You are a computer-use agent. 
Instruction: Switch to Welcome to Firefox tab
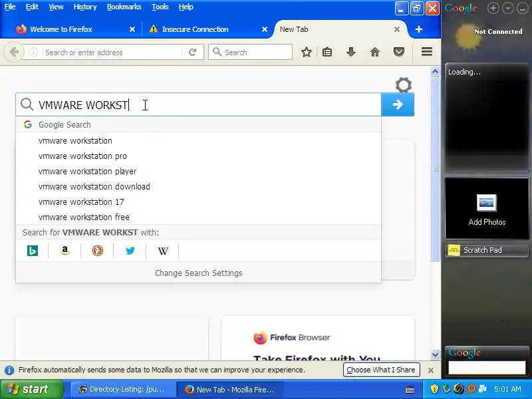pos(61,29)
